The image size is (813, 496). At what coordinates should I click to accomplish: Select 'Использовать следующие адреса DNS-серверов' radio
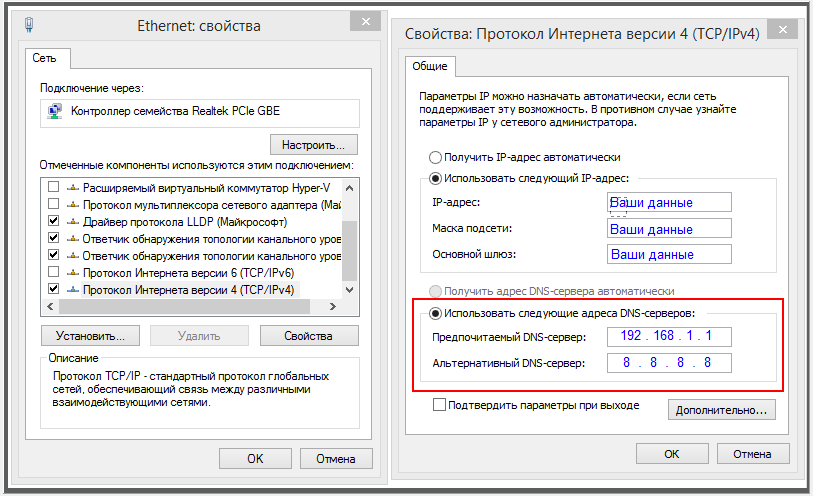point(436,313)
